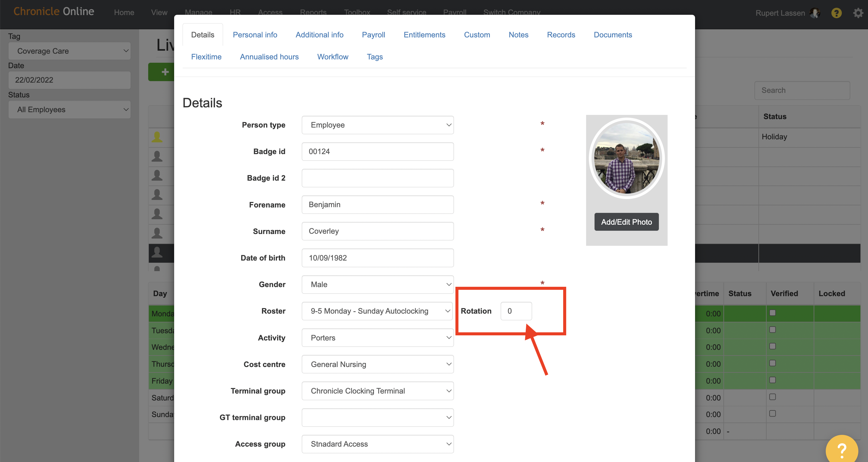Tick the Verified checkbox for Saturday

(772, 397)
